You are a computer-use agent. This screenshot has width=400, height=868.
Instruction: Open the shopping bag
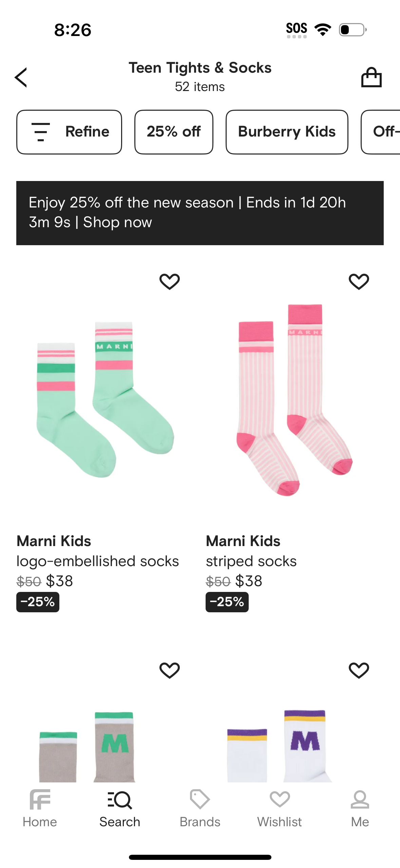pos(371,77)
